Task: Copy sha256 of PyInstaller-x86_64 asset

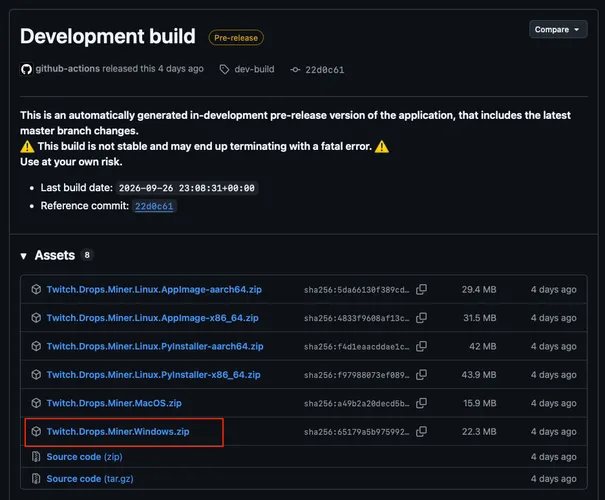Action: click(421, 375)
